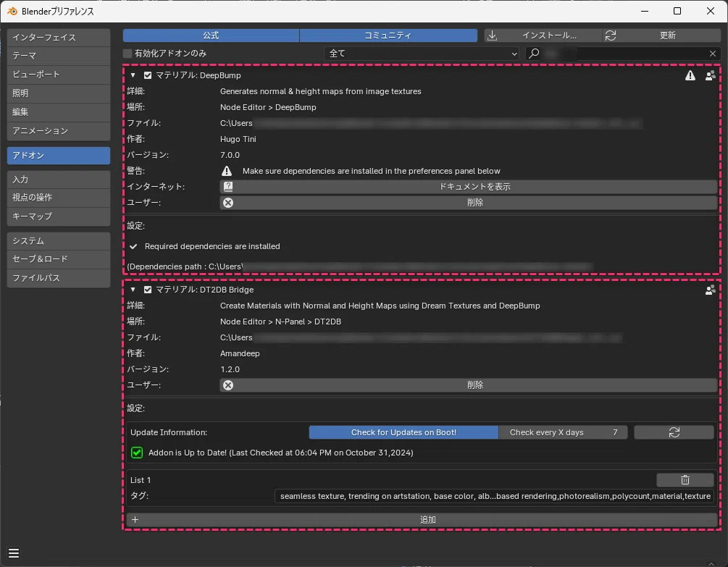Click the add-on search input field
Screen dimensions: 728x567
pyautogui.click(x=624, y=54)
